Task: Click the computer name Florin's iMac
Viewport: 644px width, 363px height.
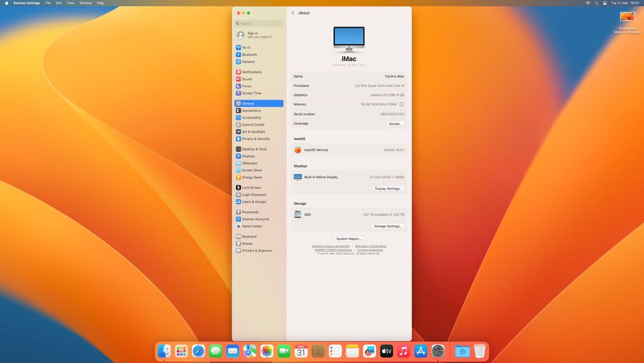Action: click(394, 77)
